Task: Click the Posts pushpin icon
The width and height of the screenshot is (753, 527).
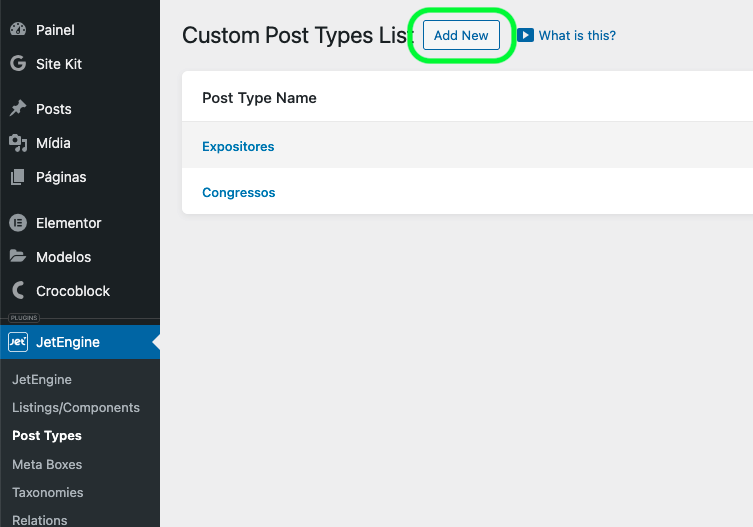Action: click(x=18, y=109)
